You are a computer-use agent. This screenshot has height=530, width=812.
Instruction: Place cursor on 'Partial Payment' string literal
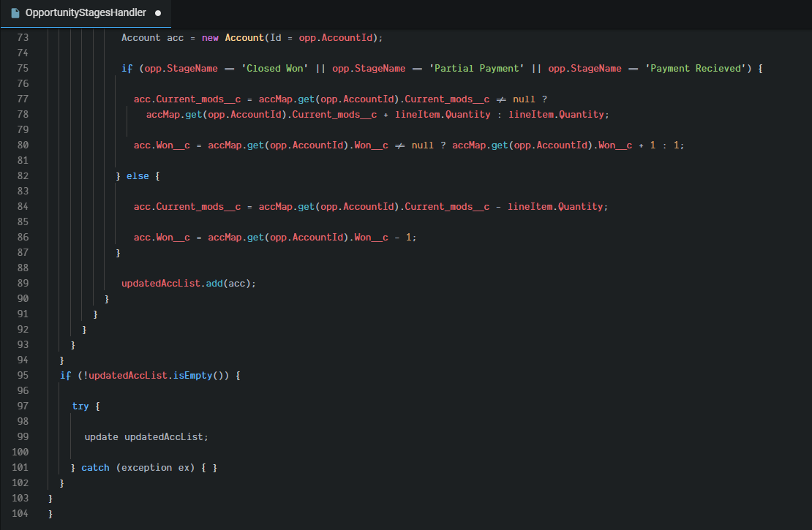pos(475,68)
